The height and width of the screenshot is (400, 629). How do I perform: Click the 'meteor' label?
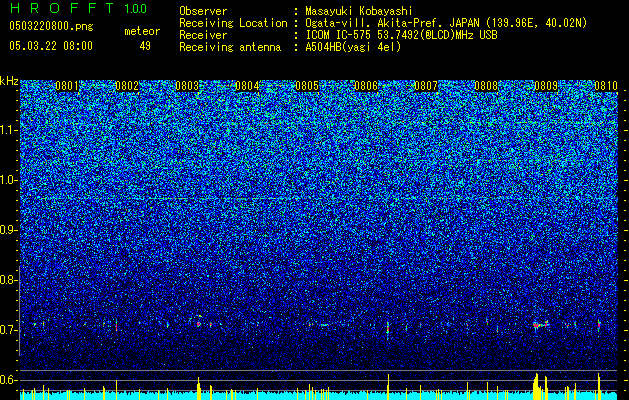[x=142, y=31]
